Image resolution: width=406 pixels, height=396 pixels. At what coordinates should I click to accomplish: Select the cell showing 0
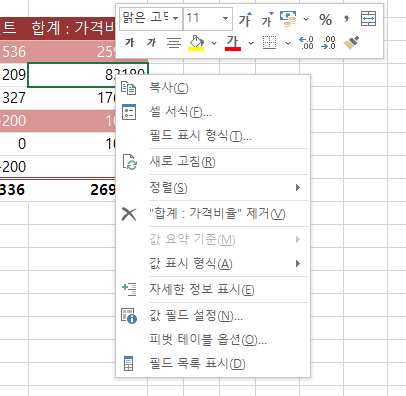(x=14, y=144)
